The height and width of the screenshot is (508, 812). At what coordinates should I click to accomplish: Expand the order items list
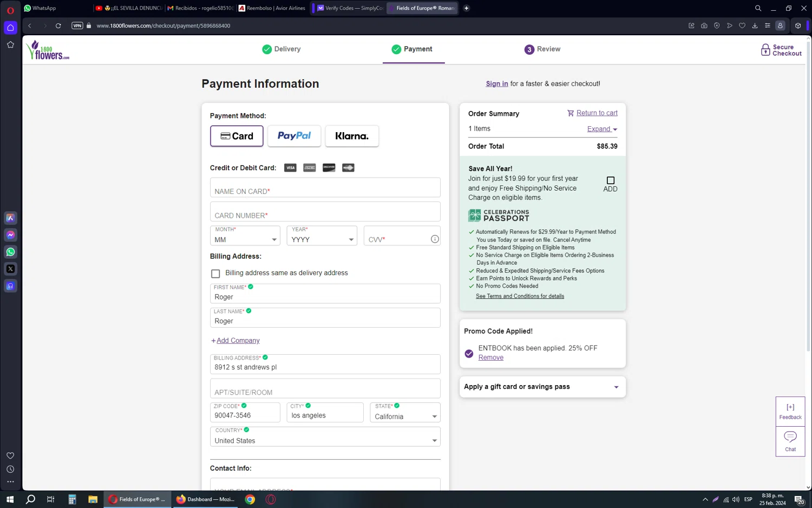pos(602,129)
